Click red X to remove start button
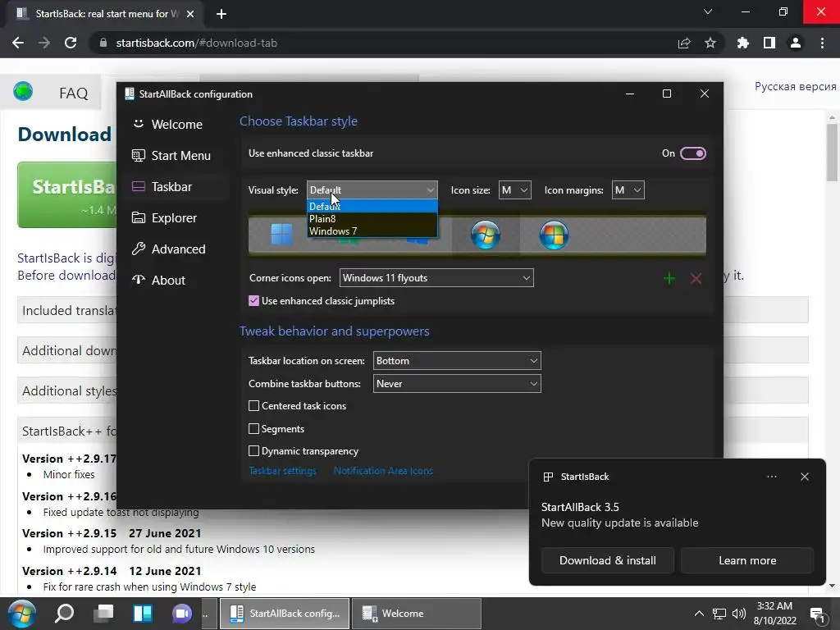840x630 pixels. 696,278
